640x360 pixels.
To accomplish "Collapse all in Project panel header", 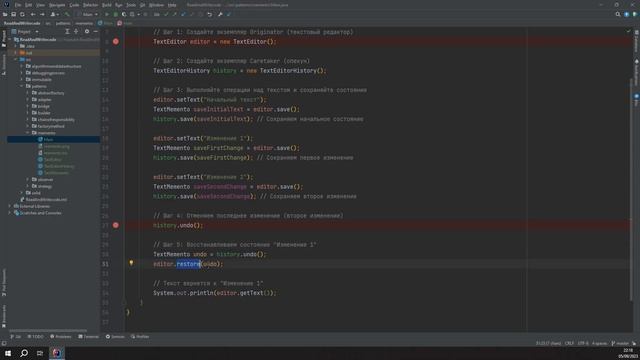I will tap(76, 31).
